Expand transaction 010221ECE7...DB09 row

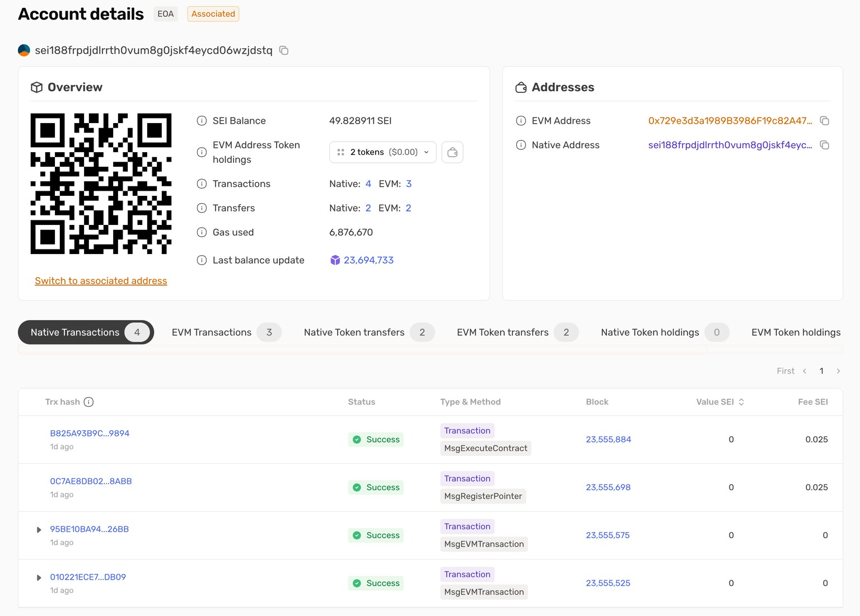point(39,577)
